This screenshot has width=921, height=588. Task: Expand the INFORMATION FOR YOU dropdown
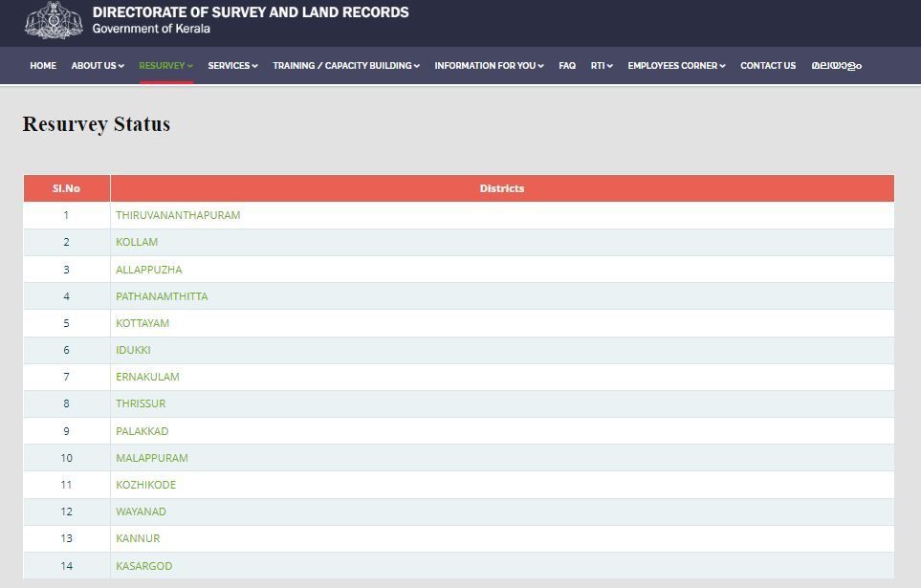click(x=488, y=66)
